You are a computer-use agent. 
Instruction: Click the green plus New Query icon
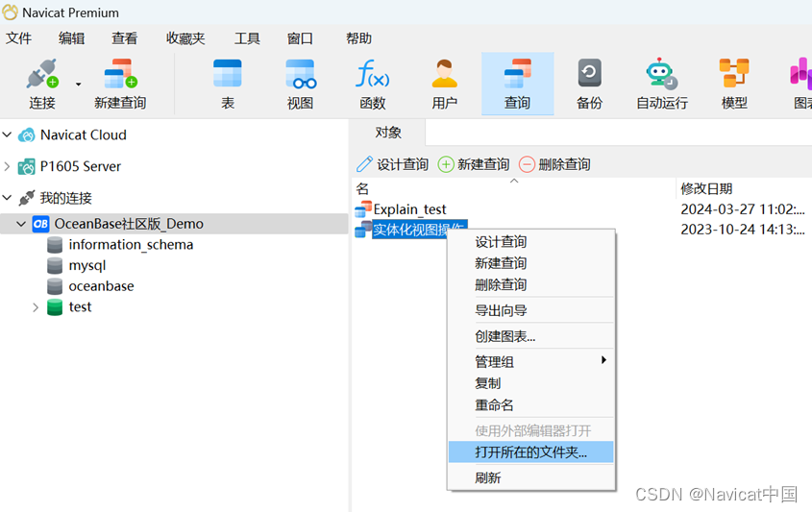tap(446, 164)
